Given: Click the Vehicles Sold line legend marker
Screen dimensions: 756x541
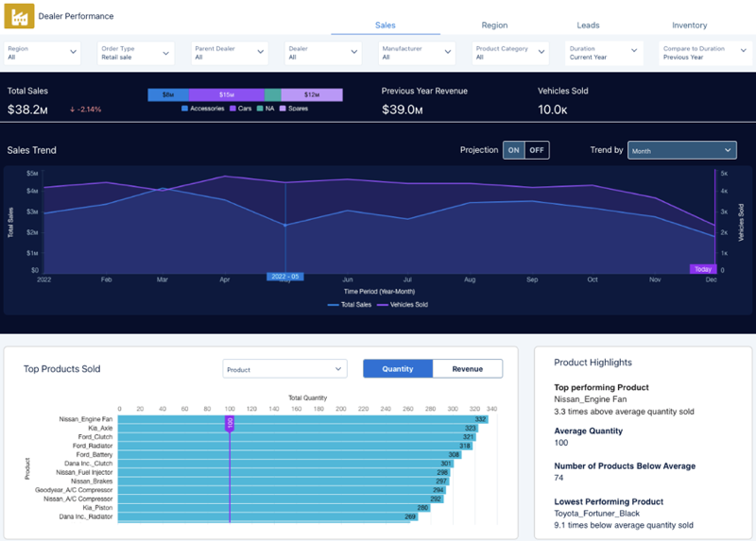Looking at the screenshot, I should (x=383, y=305).
